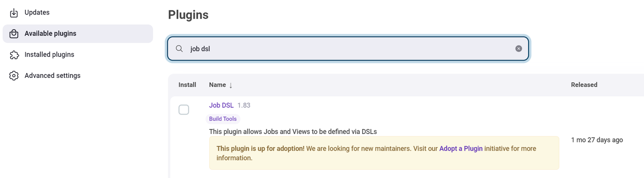This screenshot has width=644, height=178.
Task: Click the Build Tools category tag
Action: pyautogui.click(x=223, y=119)
